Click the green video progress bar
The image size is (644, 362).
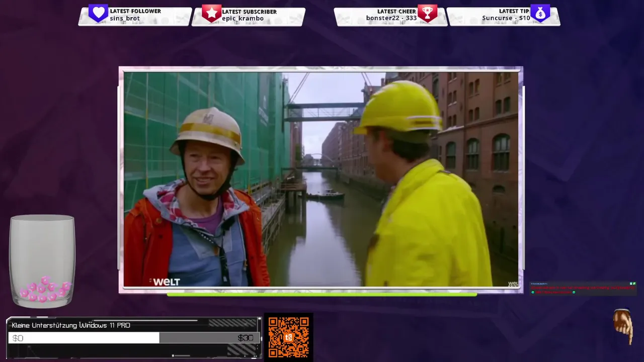pyautogui.click(x=322, y=295)
